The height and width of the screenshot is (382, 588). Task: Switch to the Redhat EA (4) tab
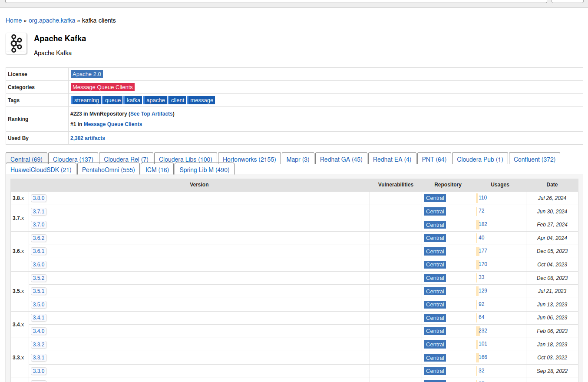click(392, 159)
